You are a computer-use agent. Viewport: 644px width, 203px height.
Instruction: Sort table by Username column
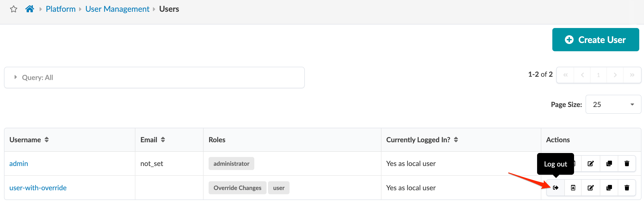click(46, 140)
